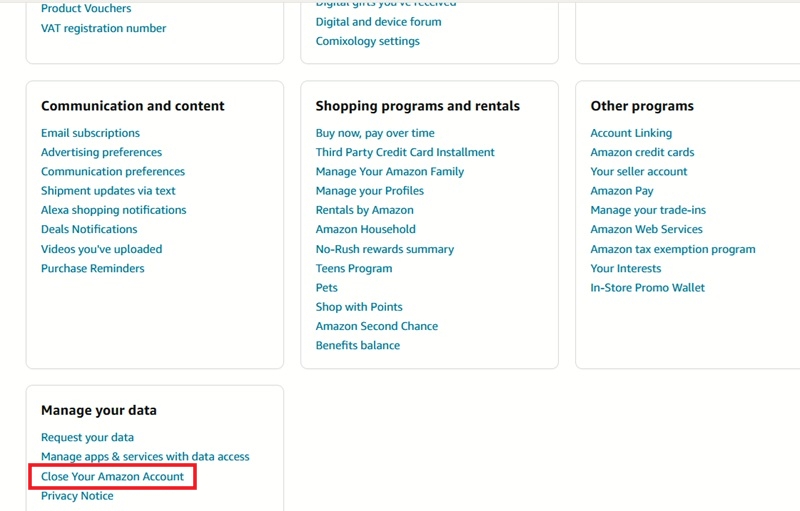Open the Privacy Notice link

click(77, 496)
